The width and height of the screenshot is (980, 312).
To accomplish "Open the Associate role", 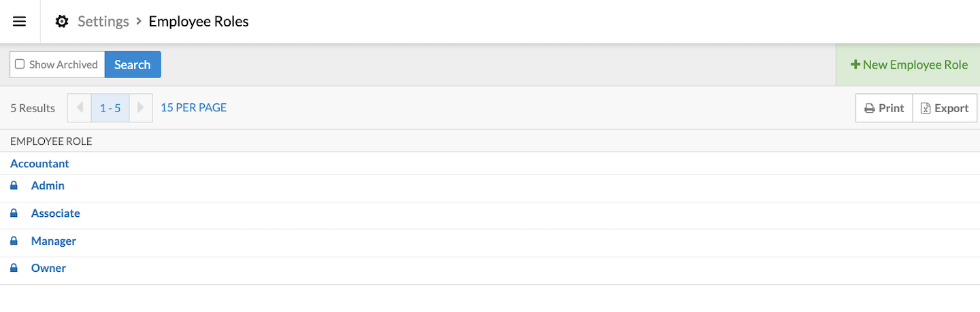I will tap(55, 213).
